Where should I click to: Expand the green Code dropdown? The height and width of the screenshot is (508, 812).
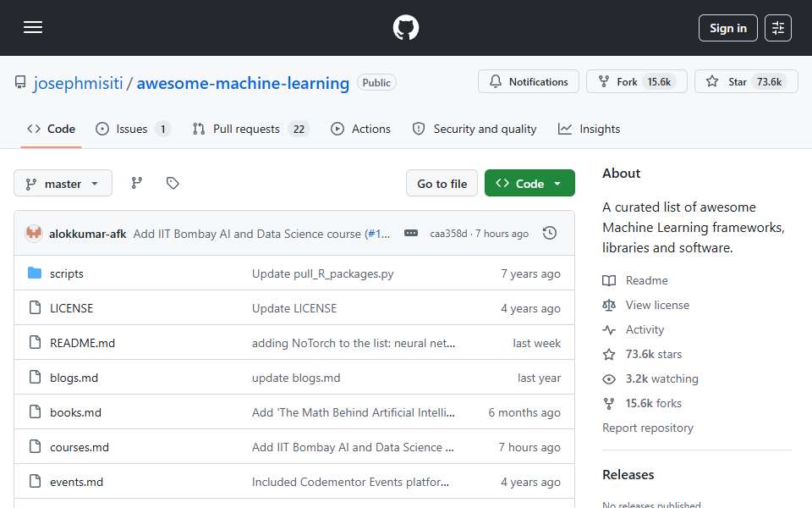point(529,184)
